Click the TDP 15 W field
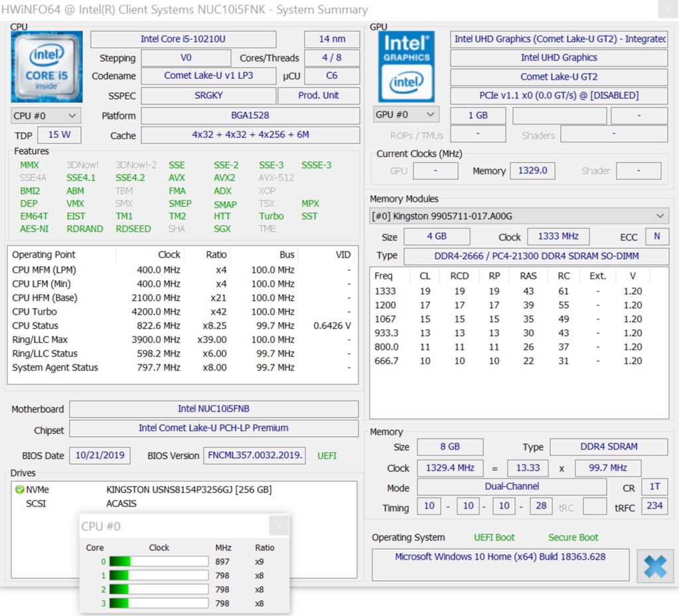The image size is (679, 616). pos(59,135)
